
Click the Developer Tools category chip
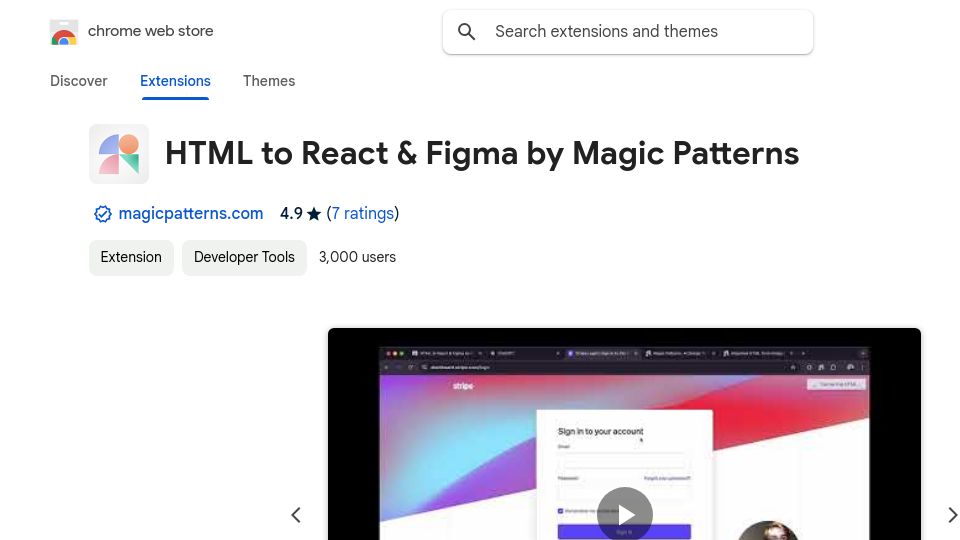pyautogui.click(x=244, y=257)
